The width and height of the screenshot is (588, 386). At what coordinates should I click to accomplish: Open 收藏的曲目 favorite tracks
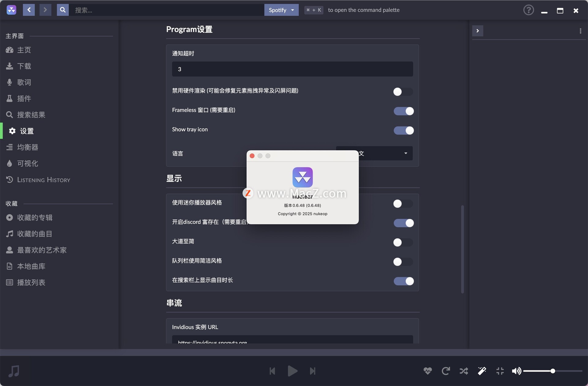pos(29,234)
